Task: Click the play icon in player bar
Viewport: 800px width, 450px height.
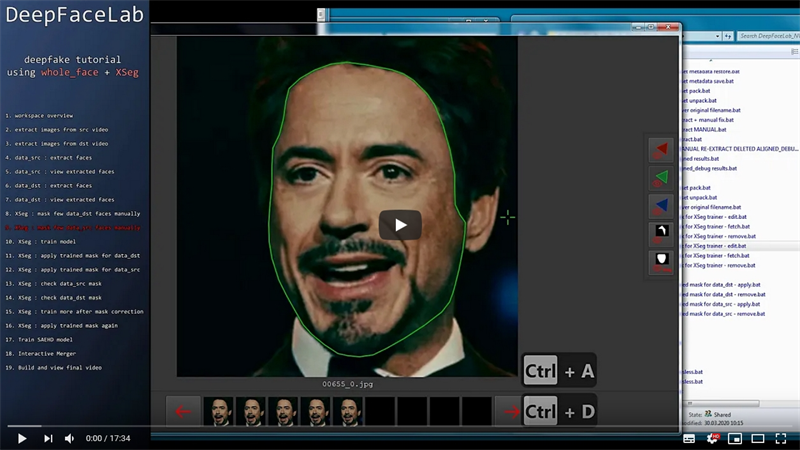Action: pyautogui.click(x=21, y=438)
